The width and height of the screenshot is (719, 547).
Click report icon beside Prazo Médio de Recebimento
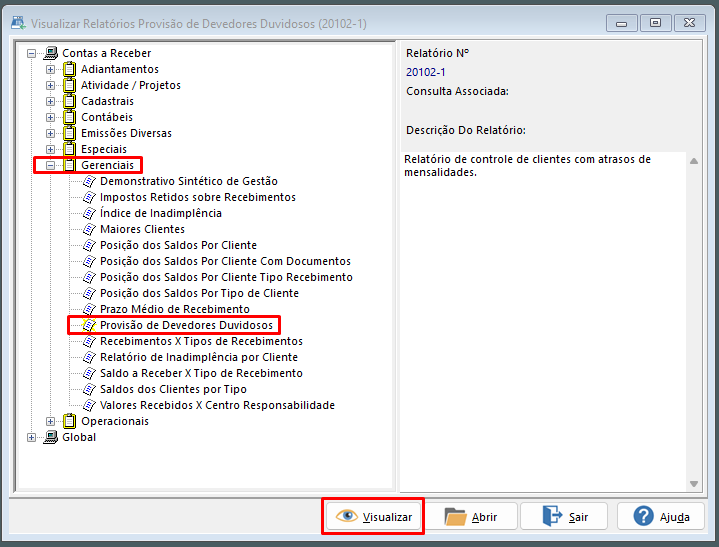(89, 309)
